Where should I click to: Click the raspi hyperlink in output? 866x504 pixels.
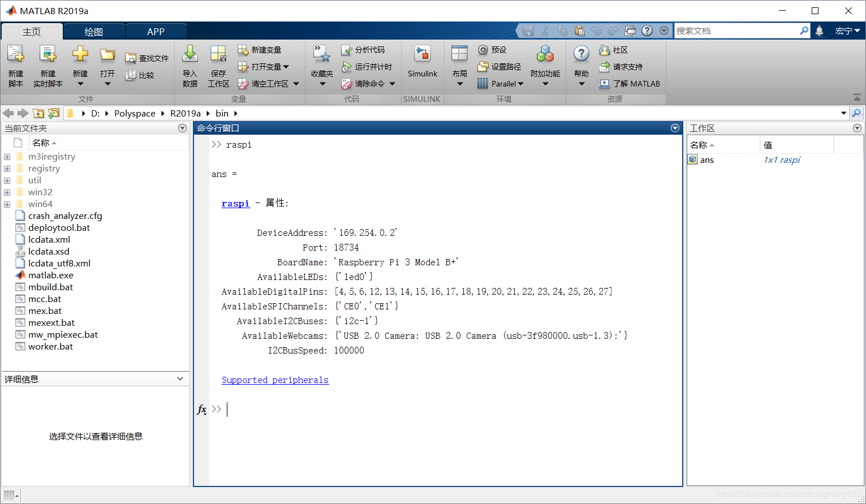pos(235,204)
